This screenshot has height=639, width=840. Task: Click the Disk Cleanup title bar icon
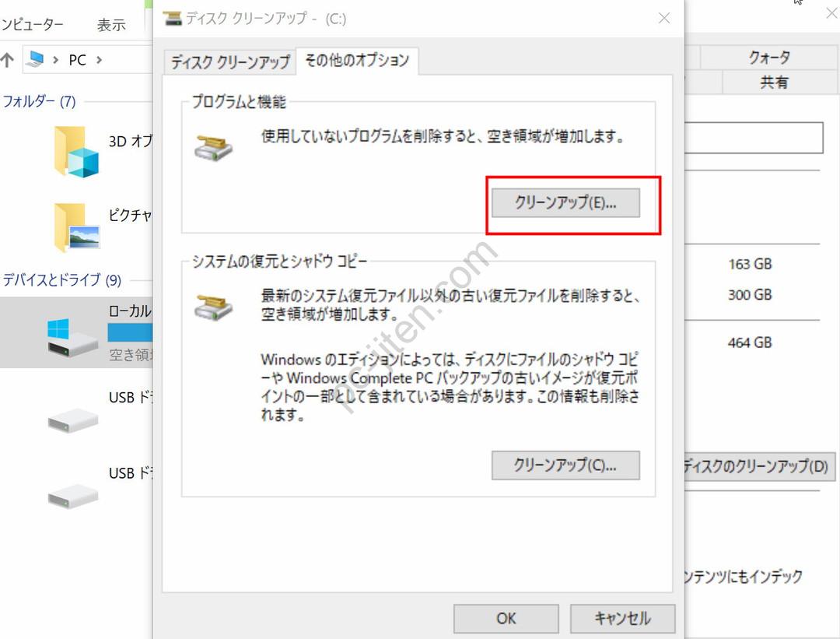point(173,19)
